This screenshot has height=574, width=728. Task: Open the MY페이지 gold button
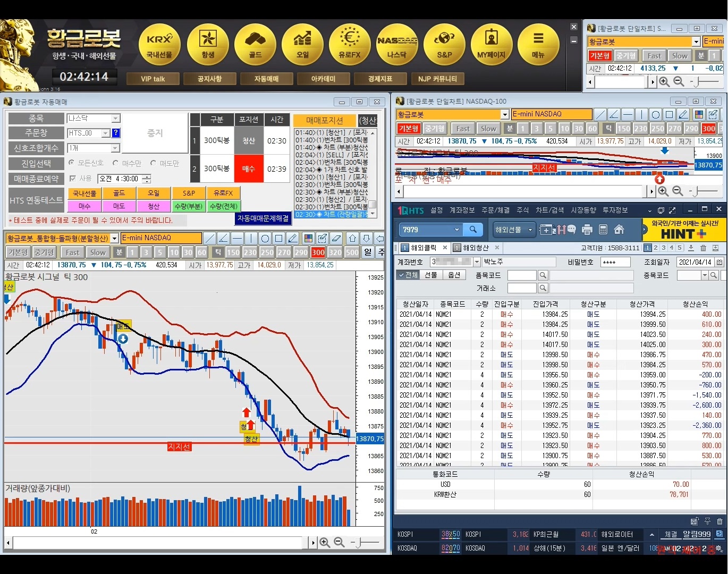tap(492, 45)
